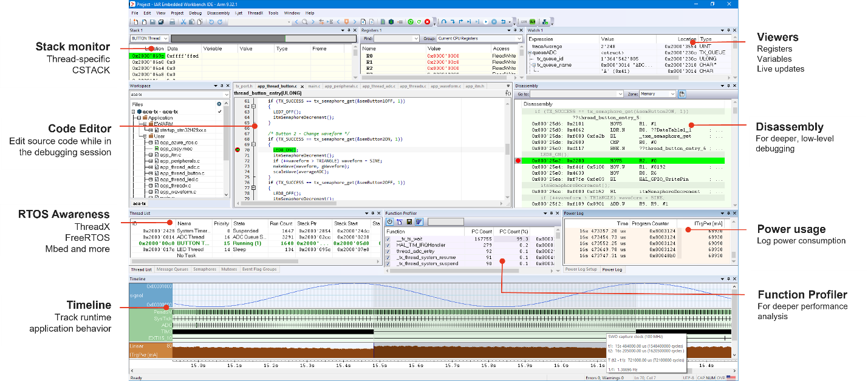The height and width of the screenshot is (381, 868).
Task: Click the Step Into debug icon
Action: tap(453, 21)
